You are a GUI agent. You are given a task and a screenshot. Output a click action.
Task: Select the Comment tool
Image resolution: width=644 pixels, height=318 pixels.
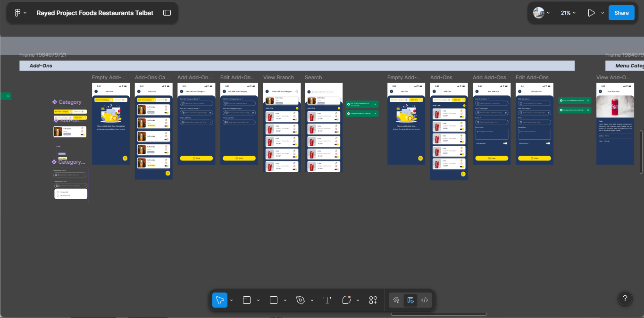tap(347, 300)
